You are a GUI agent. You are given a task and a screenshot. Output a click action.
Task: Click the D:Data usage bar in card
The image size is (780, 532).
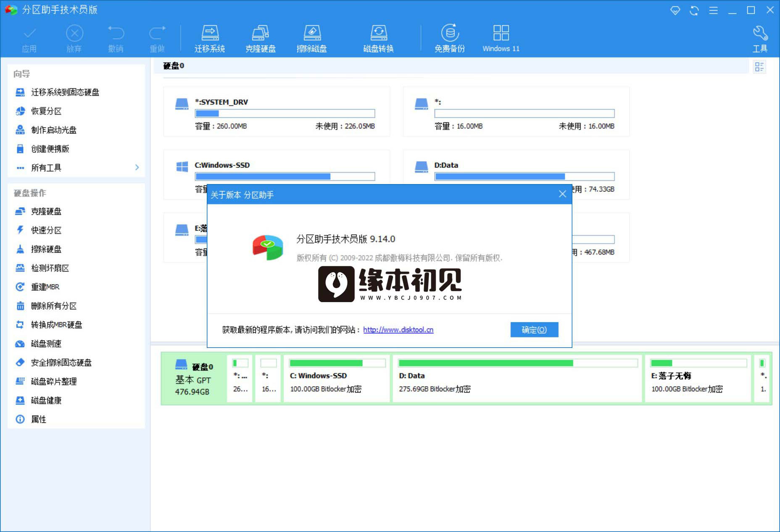(524, 176)
